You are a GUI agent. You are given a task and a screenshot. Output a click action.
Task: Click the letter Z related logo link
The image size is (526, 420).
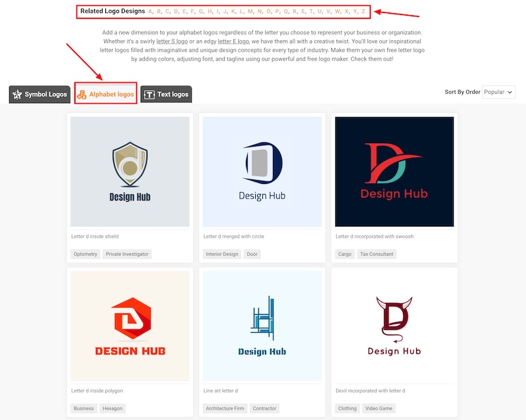[364, 11]
